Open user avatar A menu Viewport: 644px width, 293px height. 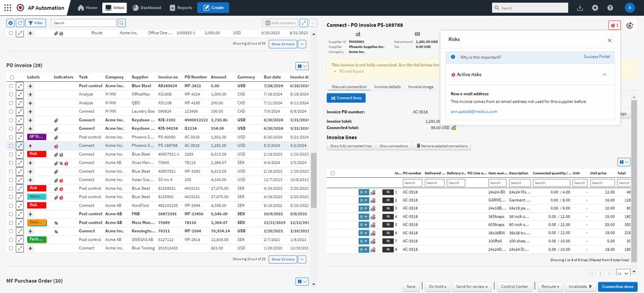click(630, 8)
